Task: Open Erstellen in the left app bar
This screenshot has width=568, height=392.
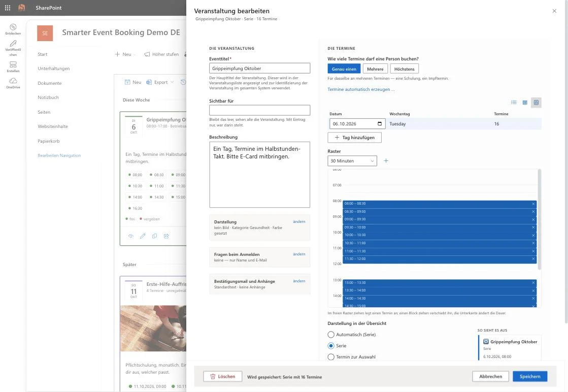Action: coord(13,67)
